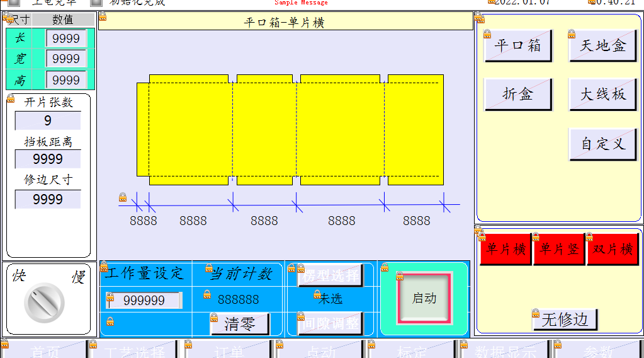Viewport: 644px width, 358px height.
Task: Click the yellow box unfolding diagram
Action: tap(290, 129)
